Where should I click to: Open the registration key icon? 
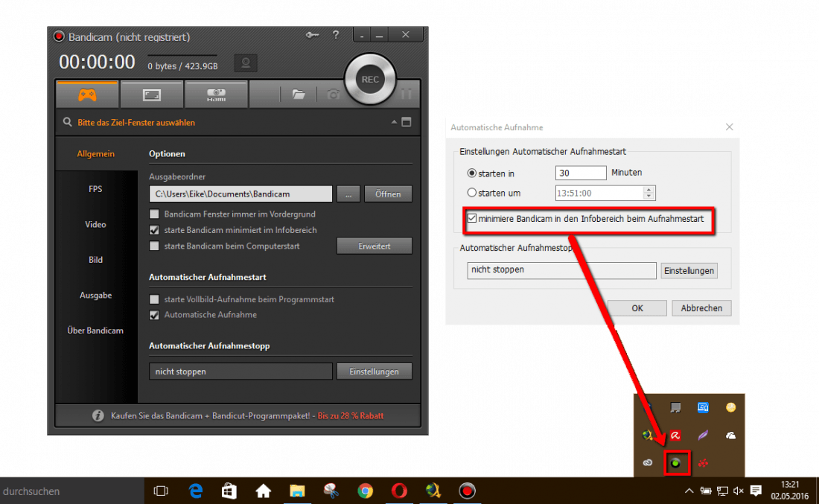[x=312, y=35]
